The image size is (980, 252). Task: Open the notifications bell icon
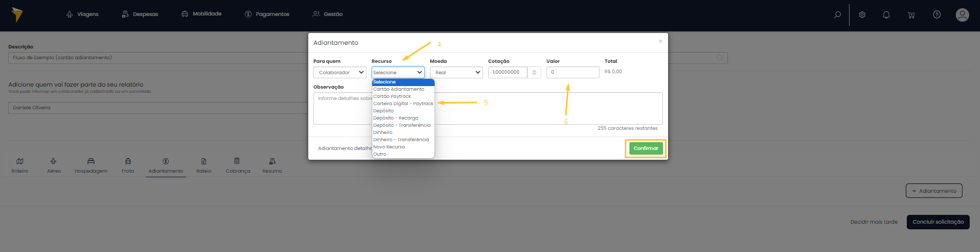click(886, 15)
